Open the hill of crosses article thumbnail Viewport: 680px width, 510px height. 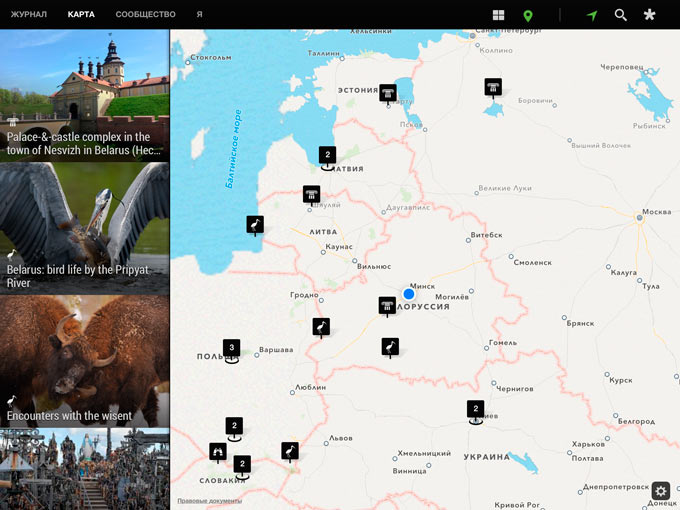(85, 469)
